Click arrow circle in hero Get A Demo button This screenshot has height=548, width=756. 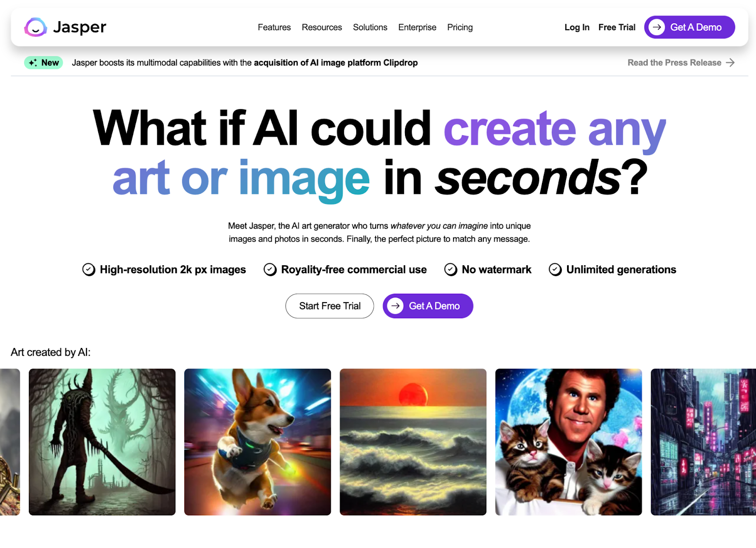point(395,306)
